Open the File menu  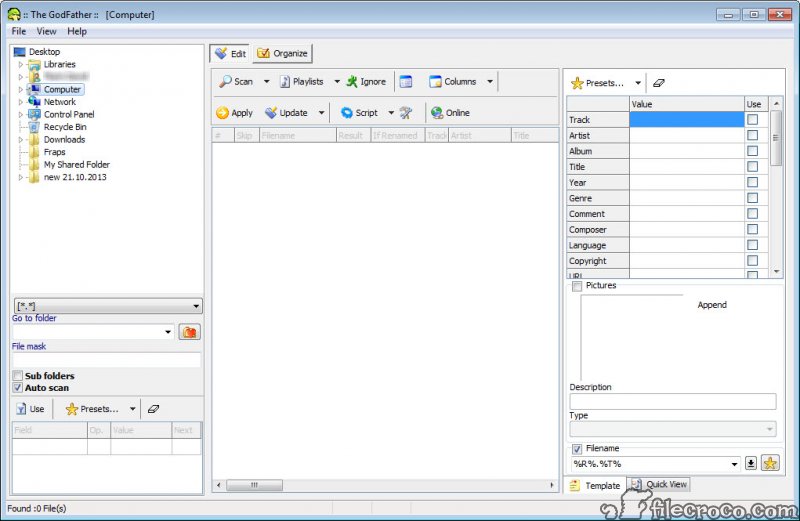click(x=19, y=31)
